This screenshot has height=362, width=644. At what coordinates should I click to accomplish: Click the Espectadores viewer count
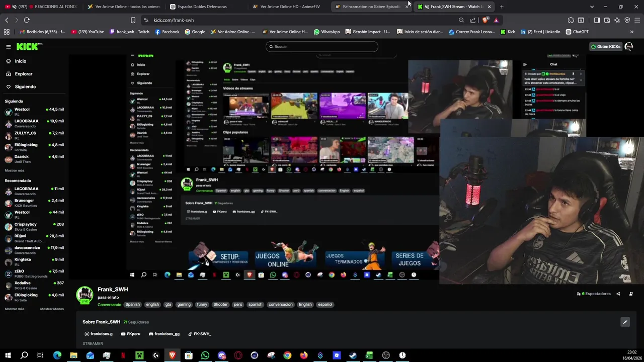coord(594,294)
